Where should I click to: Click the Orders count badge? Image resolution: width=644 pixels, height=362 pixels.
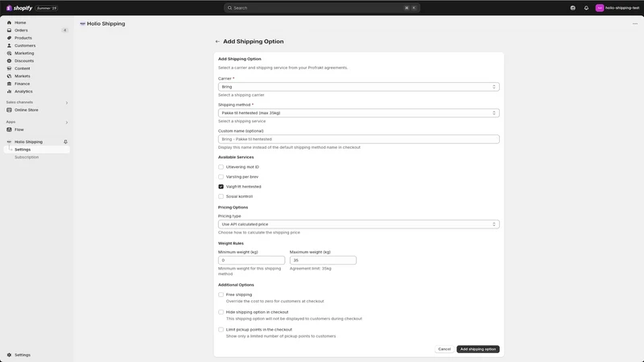(x=64, y=31)
